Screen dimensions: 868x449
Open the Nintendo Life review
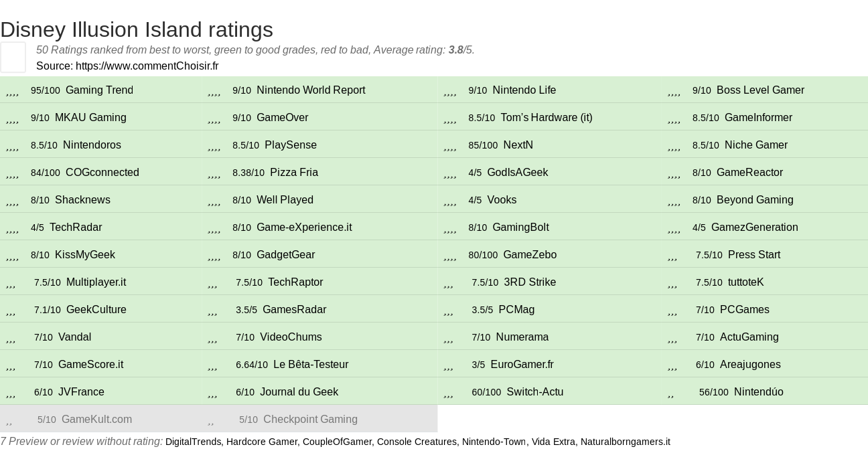(x=524, y=90)
